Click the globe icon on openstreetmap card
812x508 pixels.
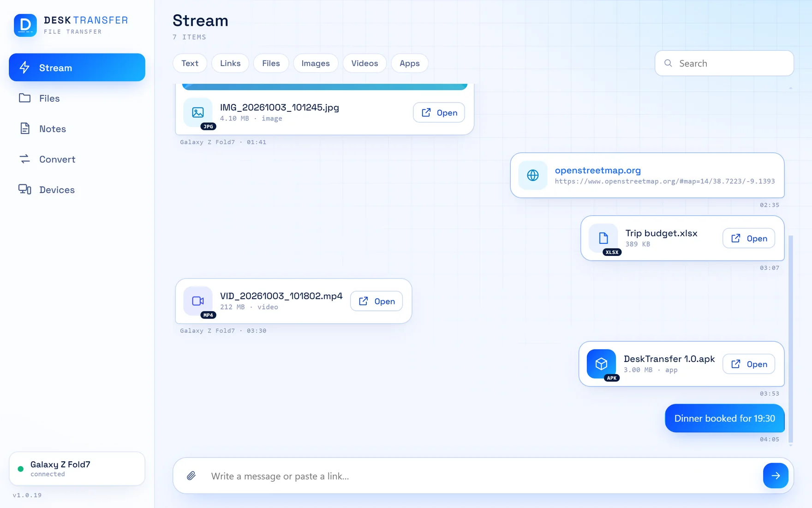coord(533,175)
